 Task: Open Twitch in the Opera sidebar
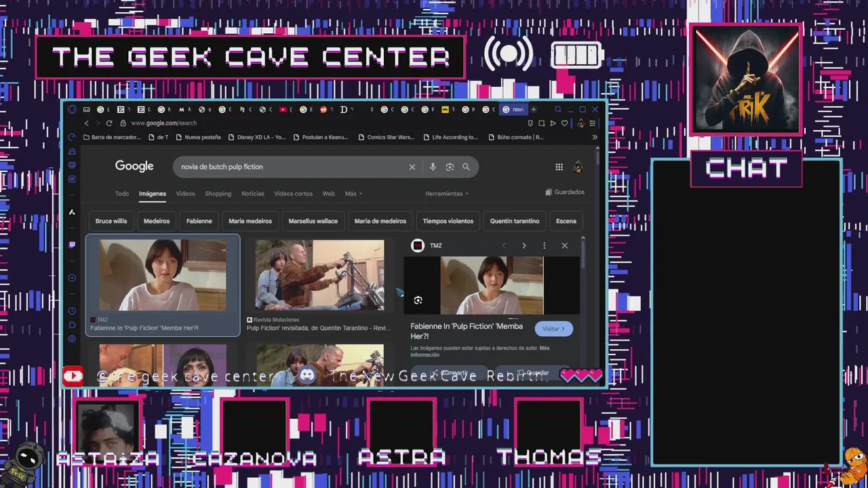coord(72,245)
